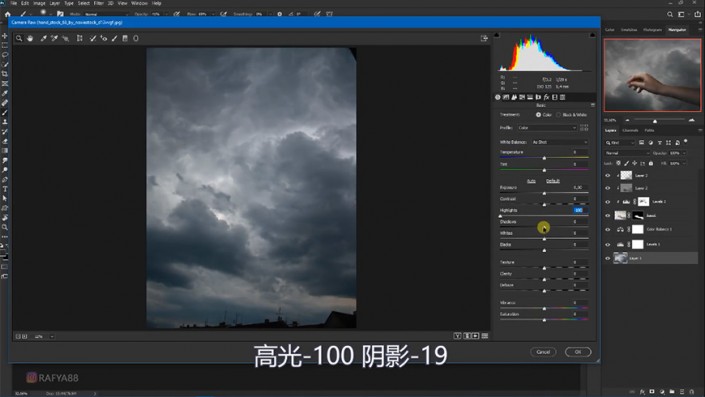Click the Cancel button

click(x=543, y=352)
